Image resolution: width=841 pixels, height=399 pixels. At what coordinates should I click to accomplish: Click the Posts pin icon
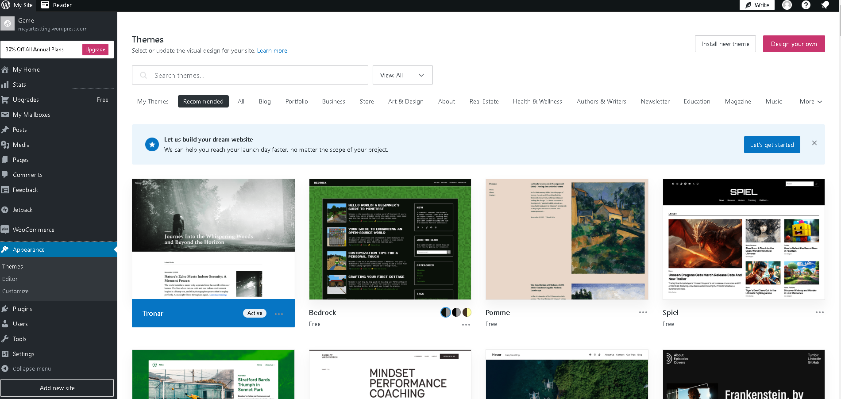coord(5,130)
